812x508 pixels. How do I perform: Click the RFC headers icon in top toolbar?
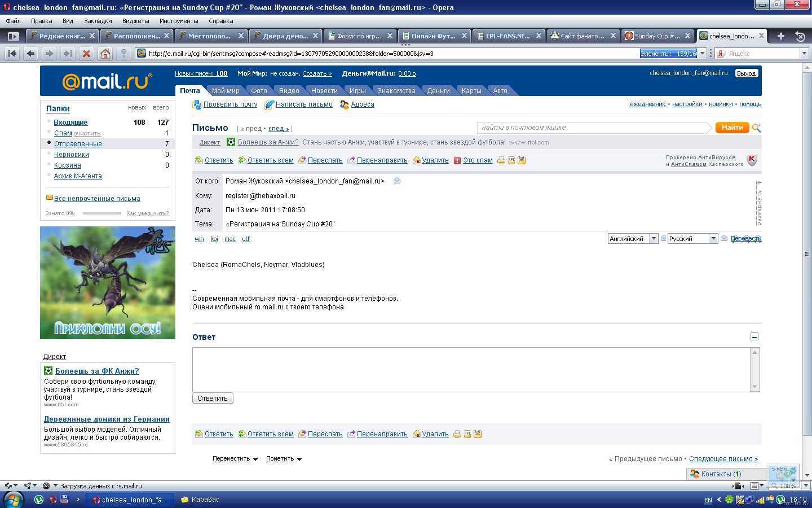pos(511,160)
